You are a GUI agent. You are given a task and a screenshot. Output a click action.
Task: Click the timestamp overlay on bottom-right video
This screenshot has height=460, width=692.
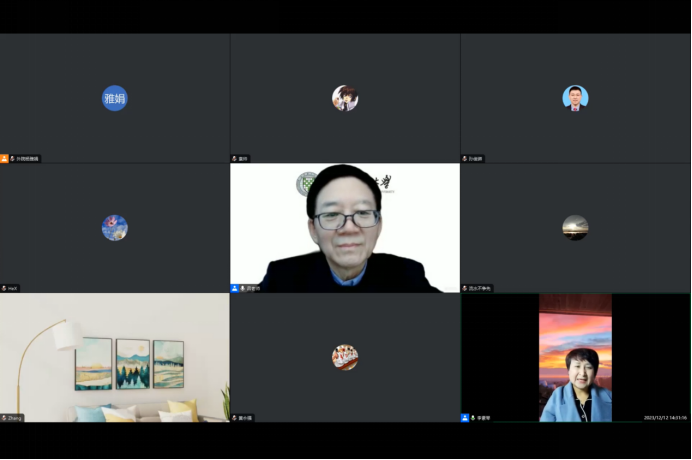[x=665, y=417]
